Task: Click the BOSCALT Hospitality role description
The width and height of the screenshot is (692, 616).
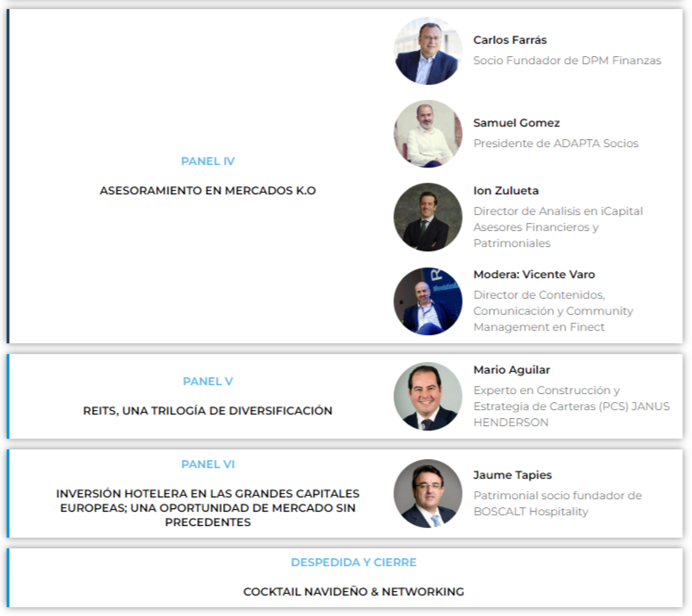Action: coord(557,504)
